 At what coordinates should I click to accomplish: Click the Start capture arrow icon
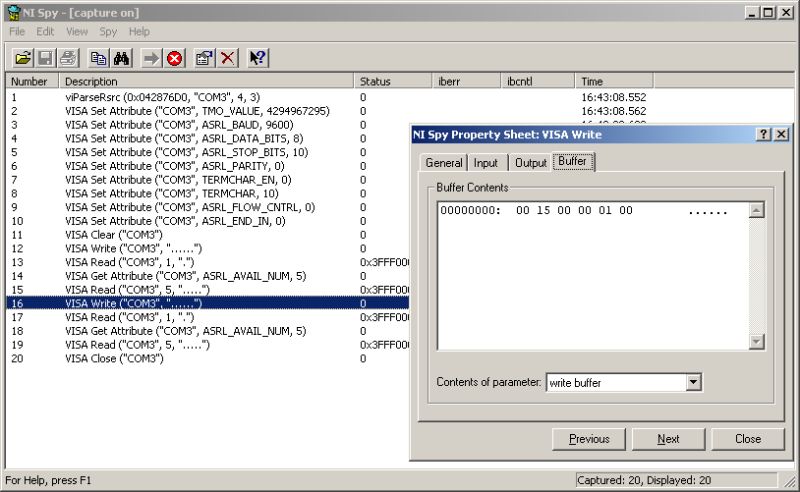151,58
